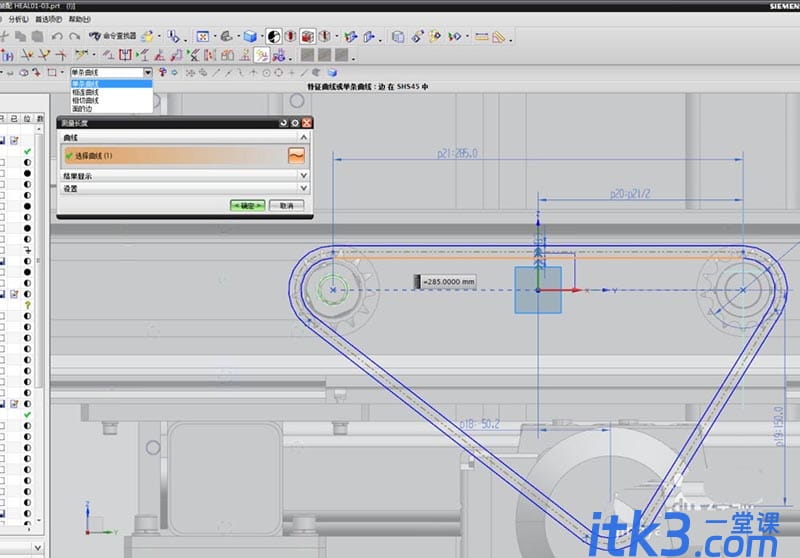800x558 pixels.
Task: Click the red magnet snap icon
Action: tap(162, 72)
